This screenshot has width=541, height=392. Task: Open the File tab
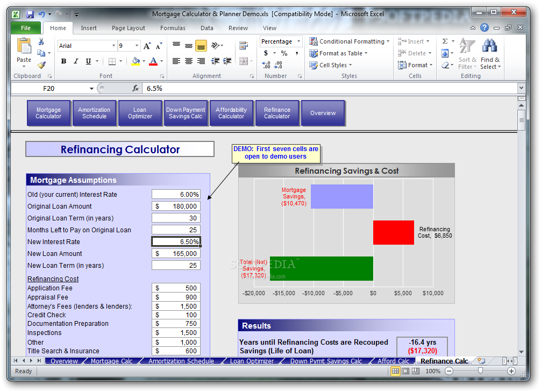[26, 28]
